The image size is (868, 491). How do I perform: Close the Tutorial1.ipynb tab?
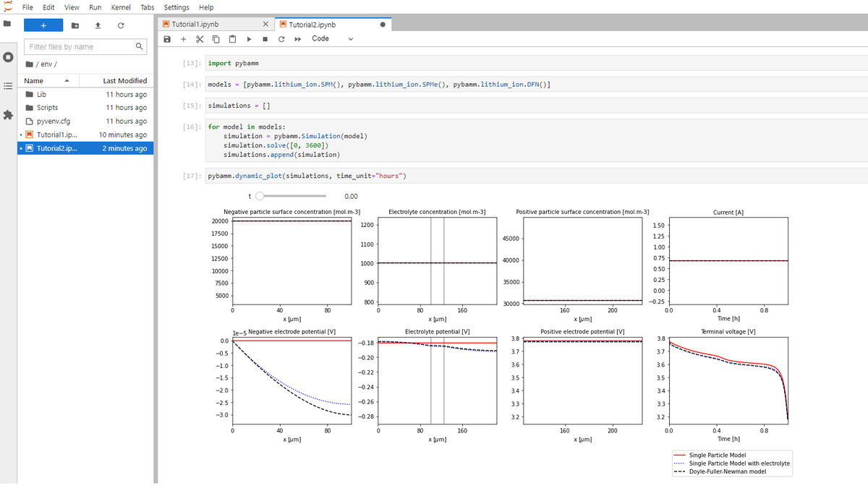tap(266, 25)
